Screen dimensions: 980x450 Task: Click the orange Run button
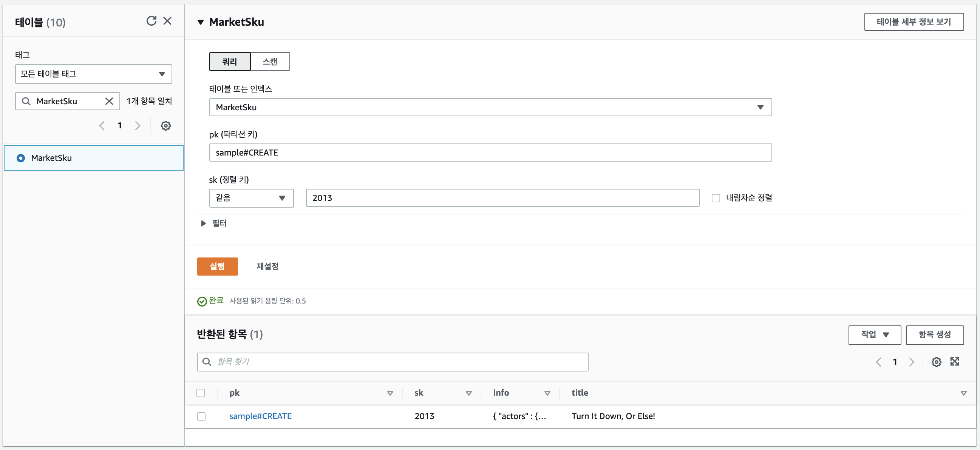(x=217, y=267)
